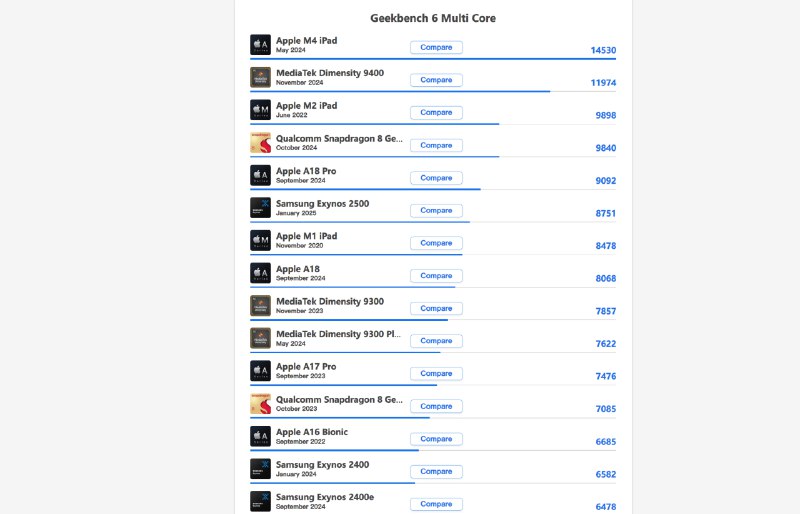Hit Compare next to Apple A17 Pro
This screenshot has height=514, width=800.
pyautogui.click(x=436, y=373)
